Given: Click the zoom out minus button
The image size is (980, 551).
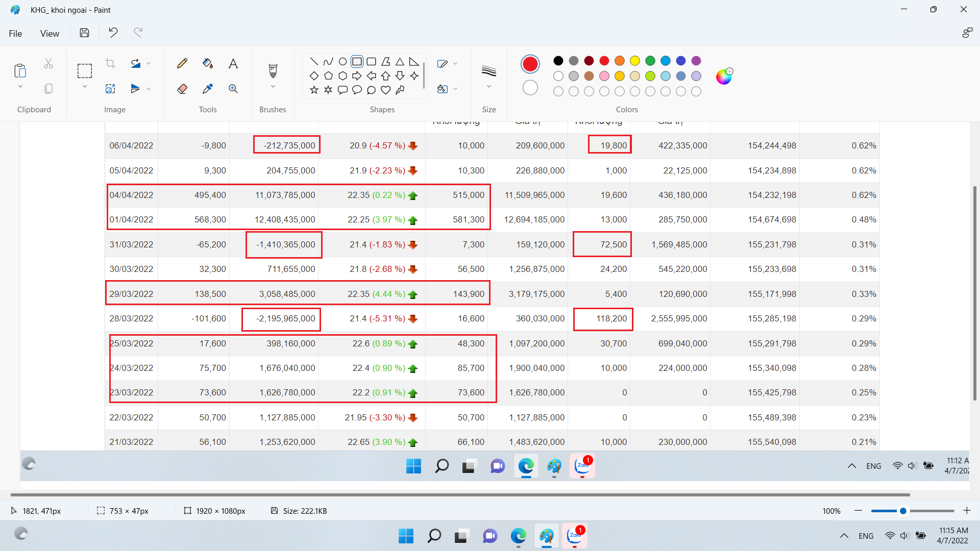Looking at the screenshot, I should [858, 511].
